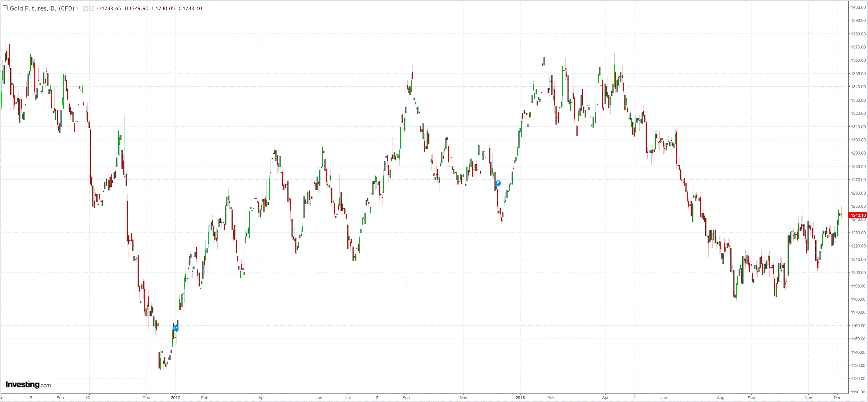Collapse the Gold Futures legend box
This screenshot has width=868, height=402.
[5, 8]
